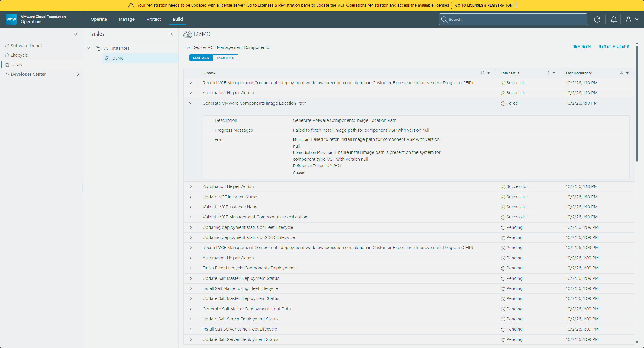
Task: Click the Software Depot sidebar icon
Action: point(7,46)
